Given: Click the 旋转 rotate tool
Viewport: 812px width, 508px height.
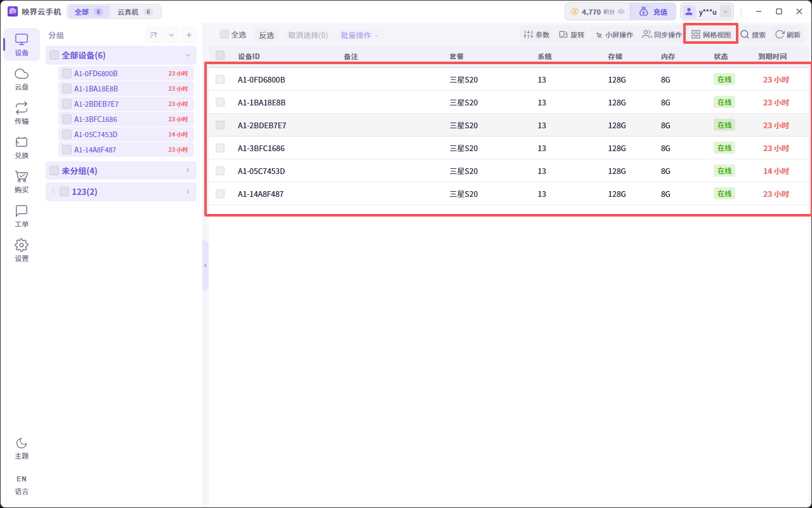Looking at the screenshot, I should click(x=572, y=35).
